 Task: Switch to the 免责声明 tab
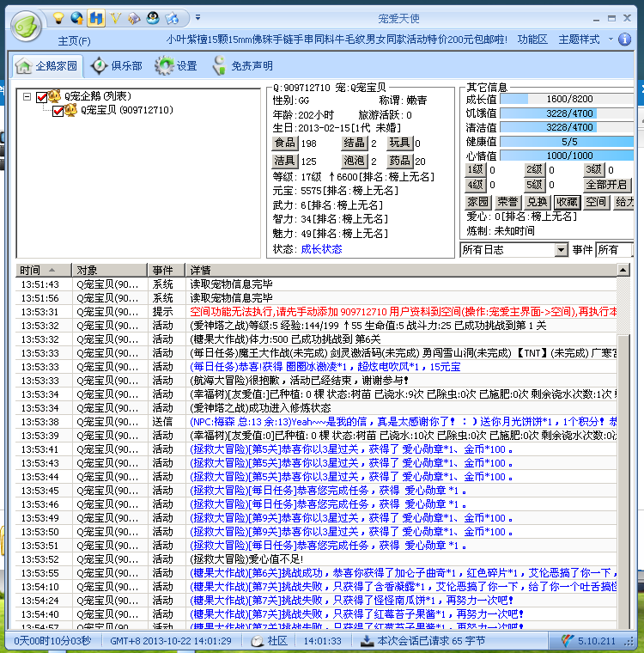pyautogui.click(x=242, y=66)
